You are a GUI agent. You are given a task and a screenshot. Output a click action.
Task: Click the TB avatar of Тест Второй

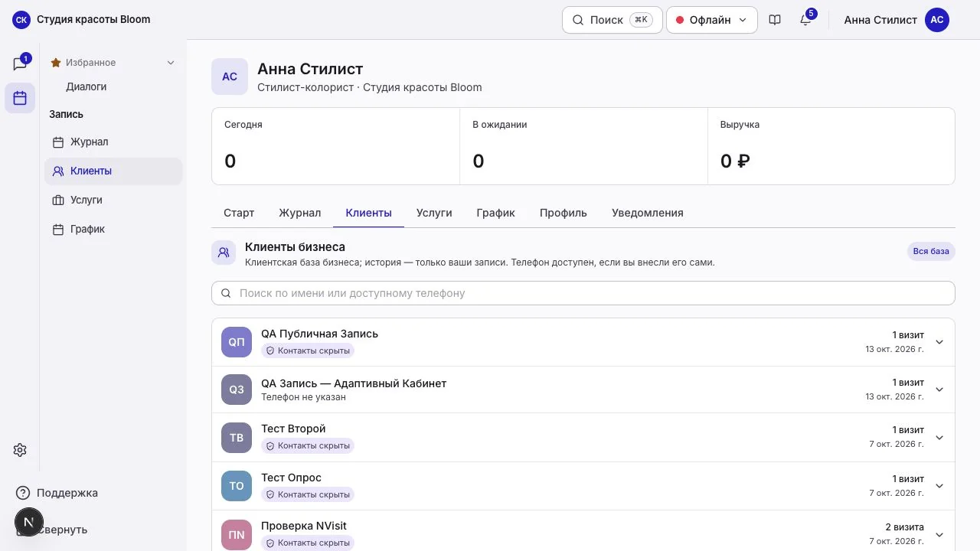coord(237,438)
